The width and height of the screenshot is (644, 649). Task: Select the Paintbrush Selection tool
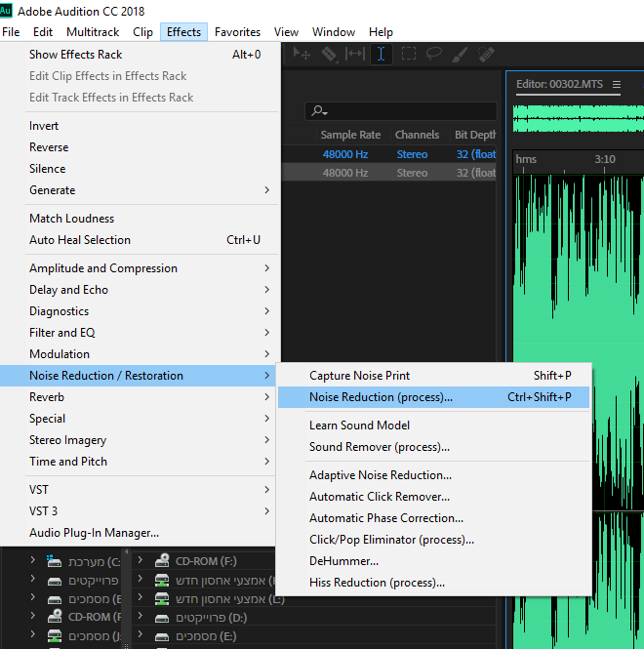460,55
